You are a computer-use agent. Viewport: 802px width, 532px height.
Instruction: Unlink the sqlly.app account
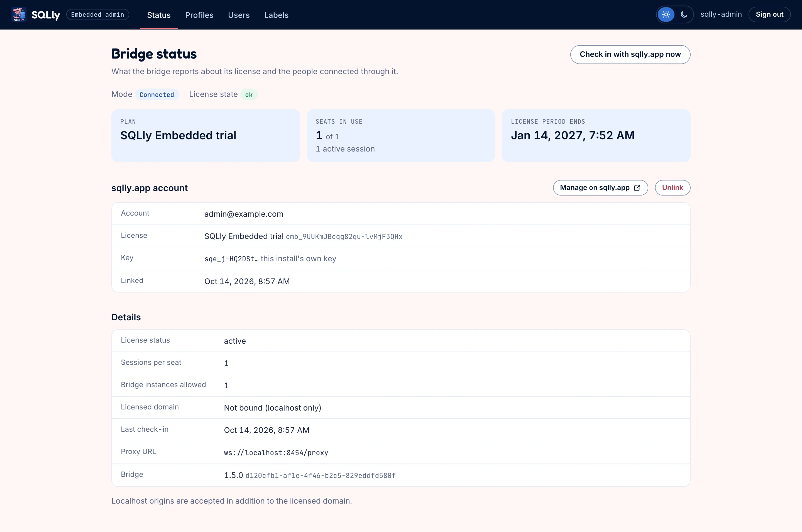672,188
